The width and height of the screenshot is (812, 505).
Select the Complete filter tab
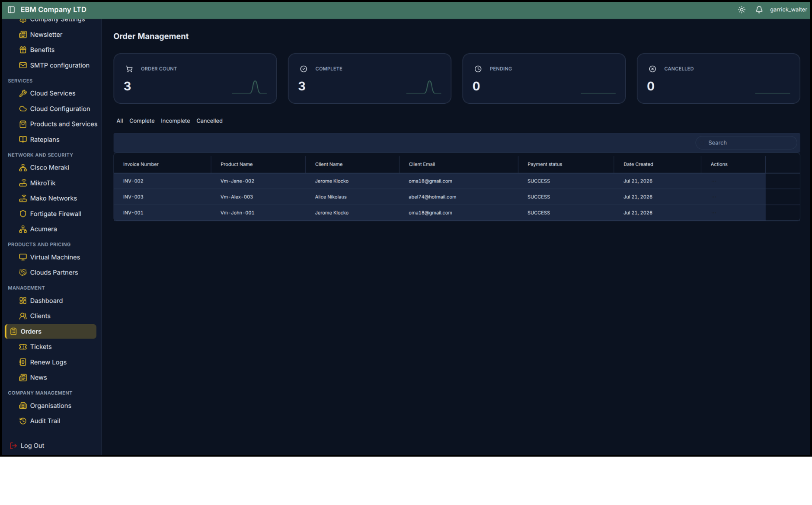click(x=142, y=121)
